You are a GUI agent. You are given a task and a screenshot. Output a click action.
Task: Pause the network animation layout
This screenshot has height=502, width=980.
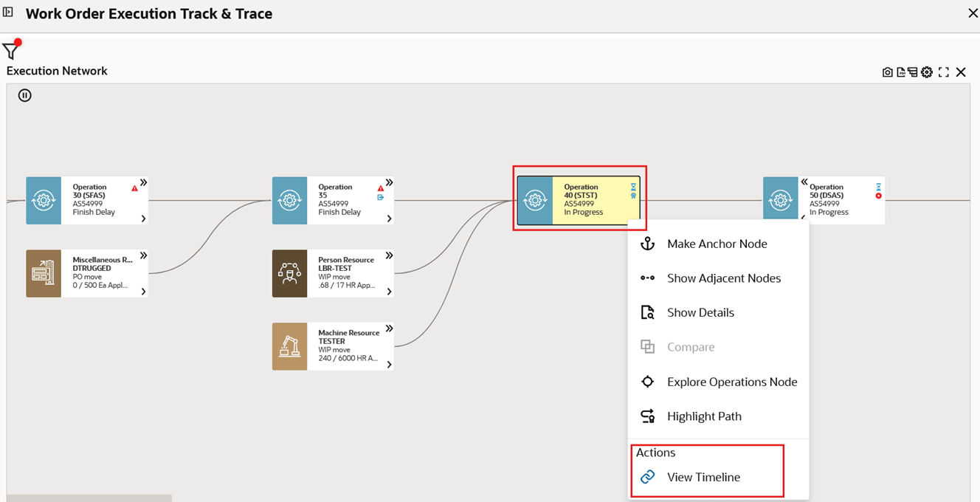[x=25, y=95]
